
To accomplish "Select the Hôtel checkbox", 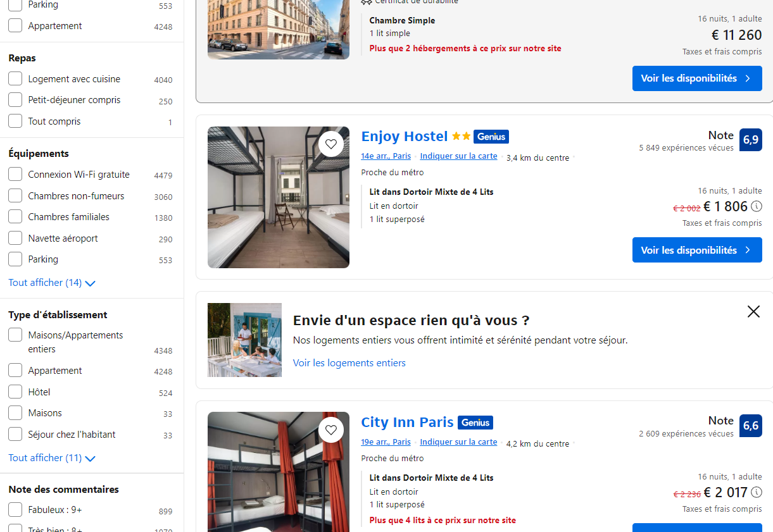I will pyautogui.click(x=15, y=392).
